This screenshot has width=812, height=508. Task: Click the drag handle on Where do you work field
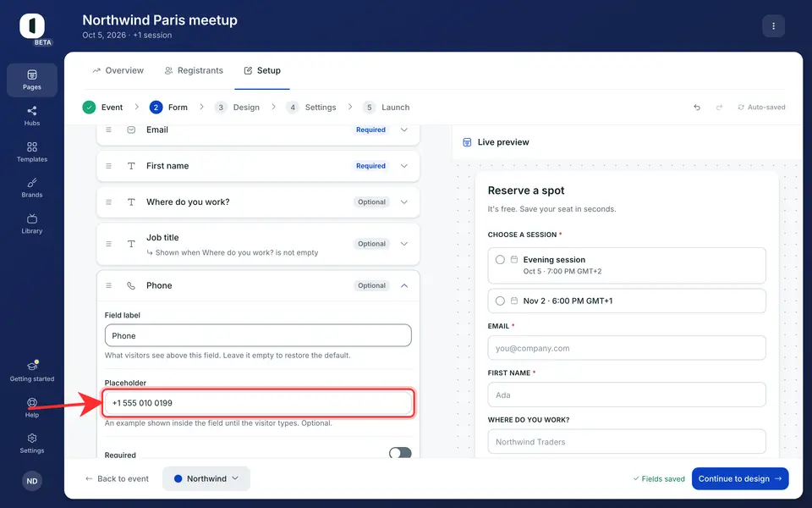pyautogui.click(x=109, y=202)
